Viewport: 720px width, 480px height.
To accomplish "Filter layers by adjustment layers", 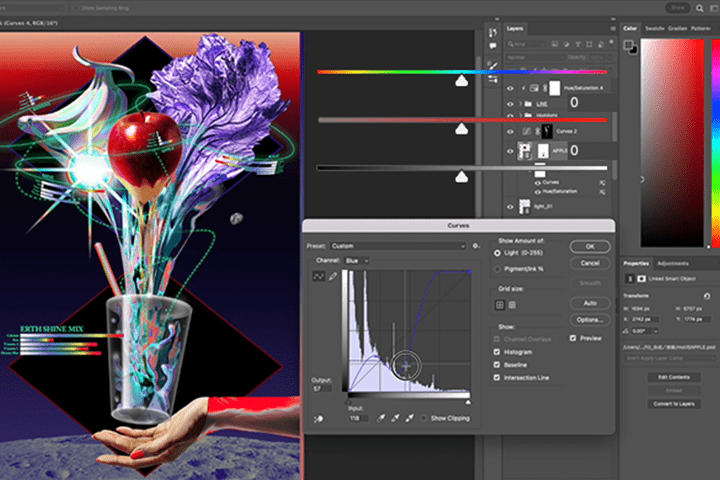I will [566, 44].
